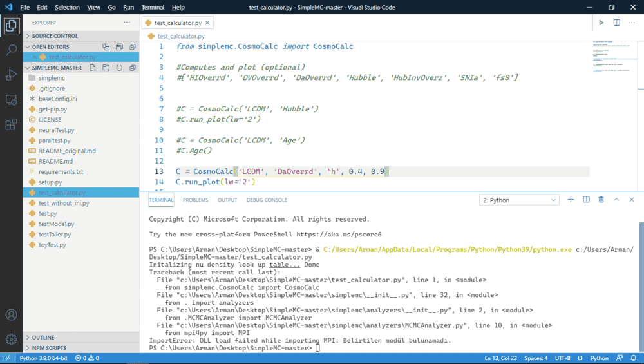
Task: Collapse all folders in SIMPLEMC-MASTER
Action: (x=132, y=68)
